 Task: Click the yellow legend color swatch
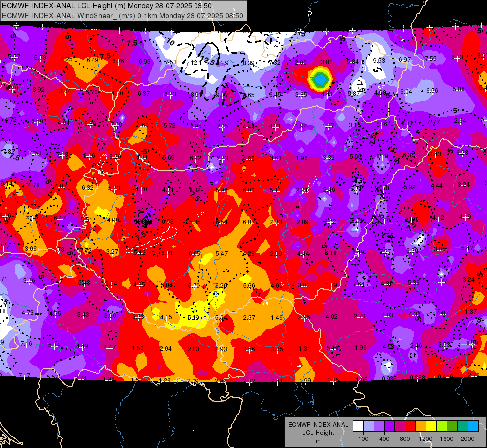(x=431, y=426)
